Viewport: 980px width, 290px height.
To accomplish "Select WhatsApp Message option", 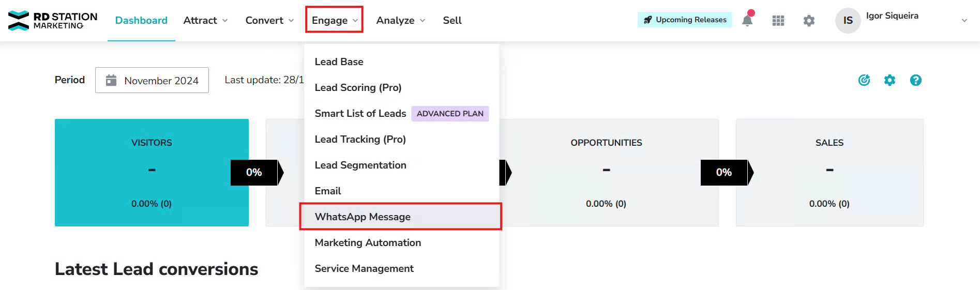I will coord(401,217).
